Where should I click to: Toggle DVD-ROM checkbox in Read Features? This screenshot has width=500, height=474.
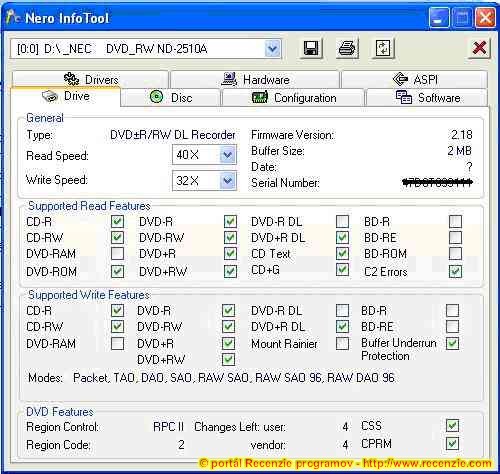click(x=117, y=271)
